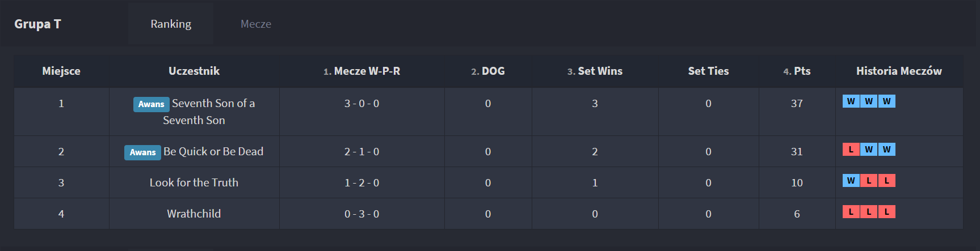Click the W badge in Look for the Truth row
Image resolution: width=980 pixels, height=251 pixels.
point(851,181)
